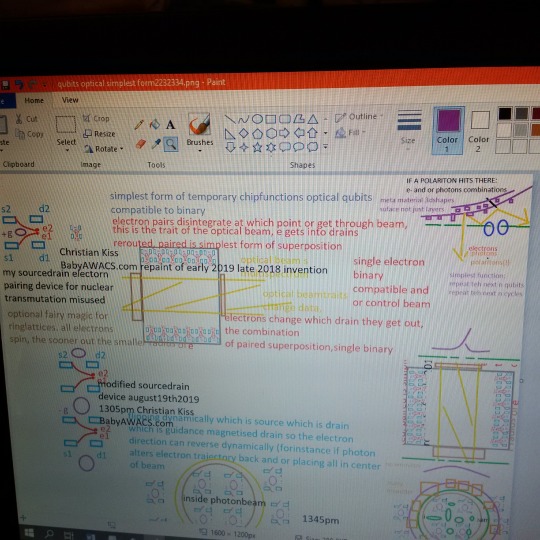Viewport: 540px width, 540px height.
Task: Switch to the Home ribbon tab
Action: point(34,101)
